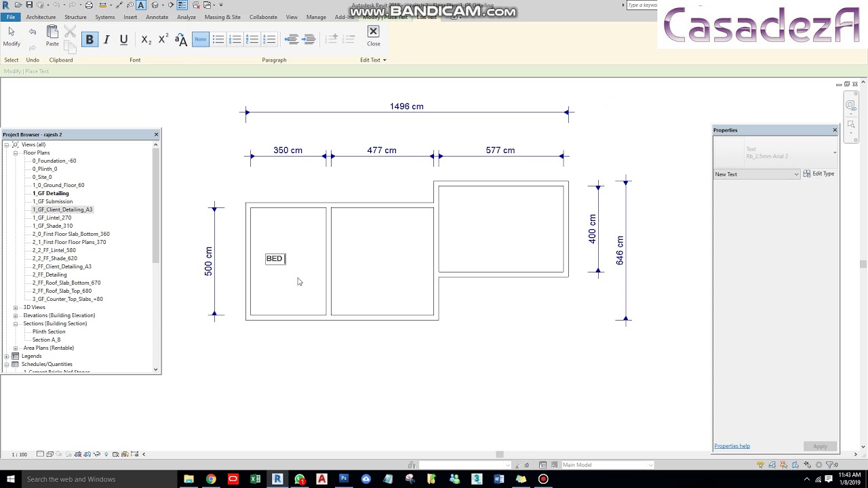Switch to the Annotate ribbon tab

[x=157, y=17]
